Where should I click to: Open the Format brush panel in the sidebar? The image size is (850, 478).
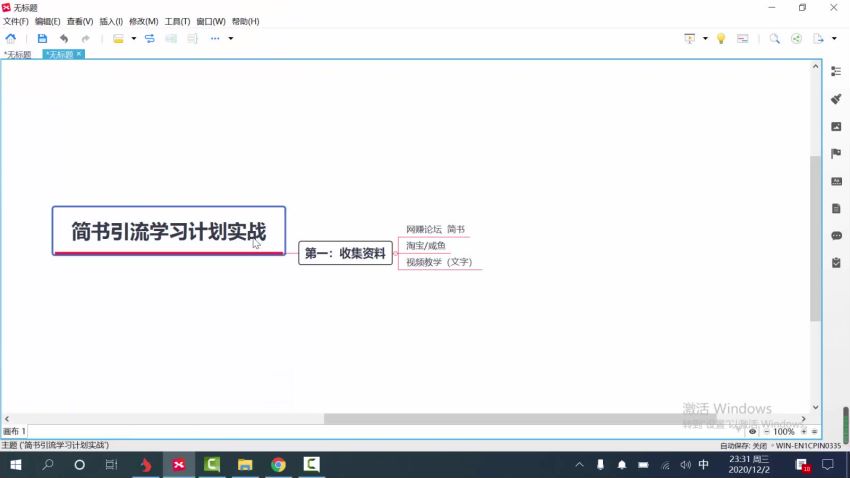point(836,99)
